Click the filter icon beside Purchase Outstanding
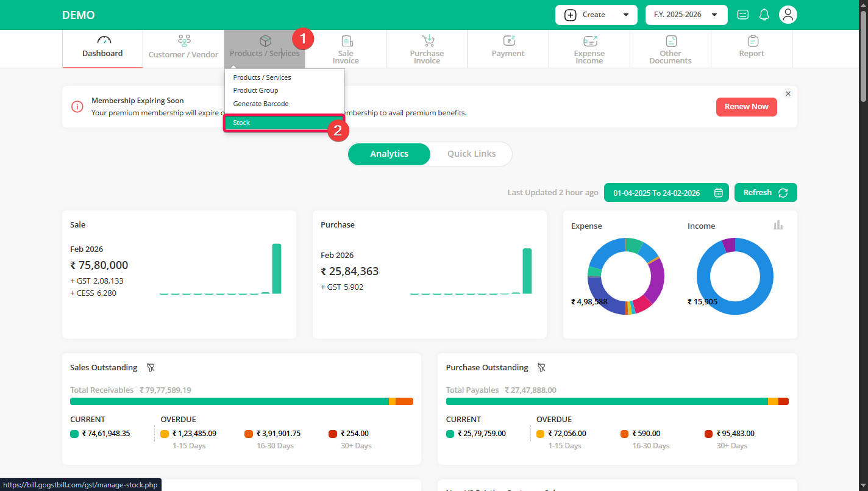This screenshot has width=868, height=491. (x=541, y=368)
